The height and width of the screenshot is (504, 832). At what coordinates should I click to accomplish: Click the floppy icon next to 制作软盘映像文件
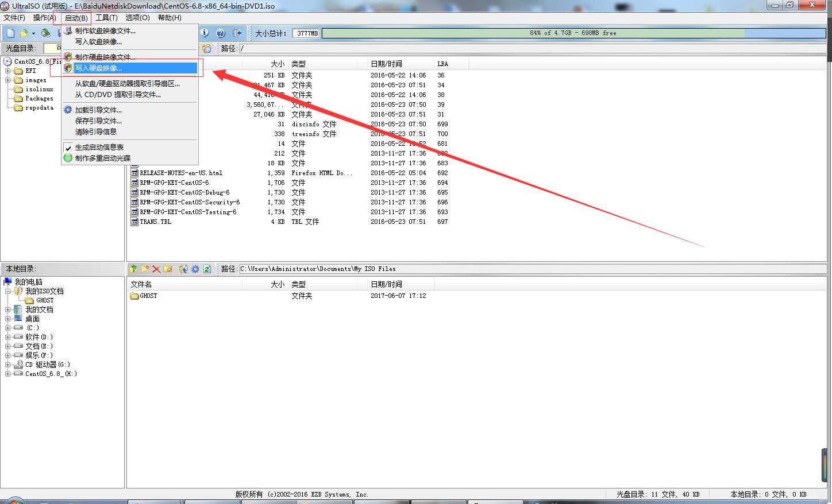(x=68, y=30)
